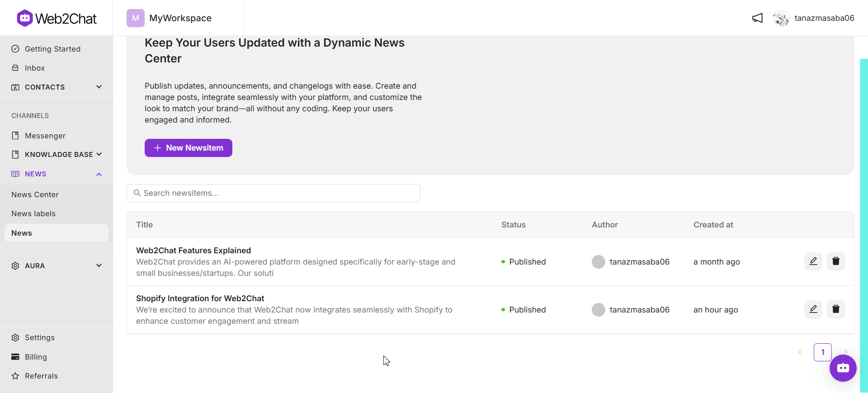
Task: Edit the Shopify Integration newsitem
Action: pos(813,309)
